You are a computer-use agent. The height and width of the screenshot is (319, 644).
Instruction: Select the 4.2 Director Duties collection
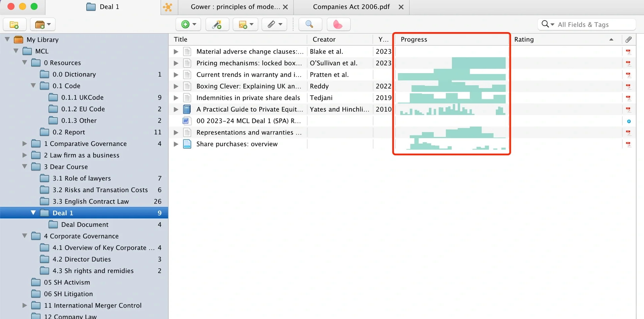pyautogui.click(x=84, y=259)
